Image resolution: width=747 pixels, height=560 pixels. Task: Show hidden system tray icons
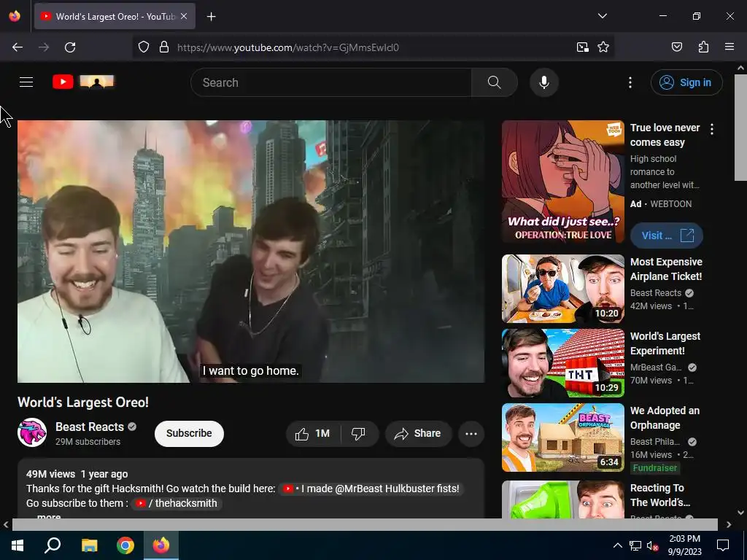coord(617,545)
